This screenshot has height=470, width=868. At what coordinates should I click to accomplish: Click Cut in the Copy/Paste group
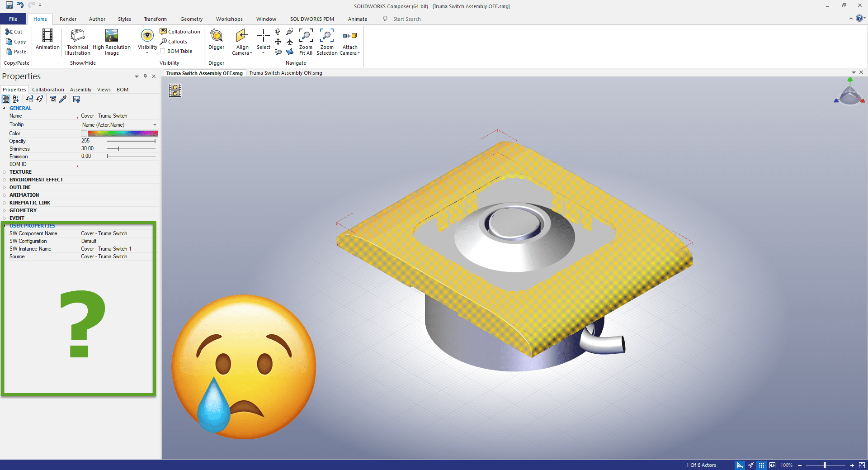tap(14, 32)
